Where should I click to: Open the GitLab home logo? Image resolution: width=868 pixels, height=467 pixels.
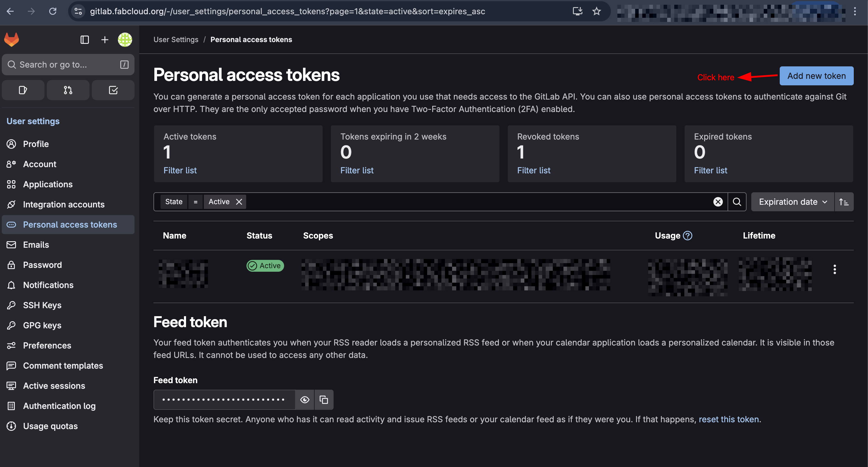11,39
